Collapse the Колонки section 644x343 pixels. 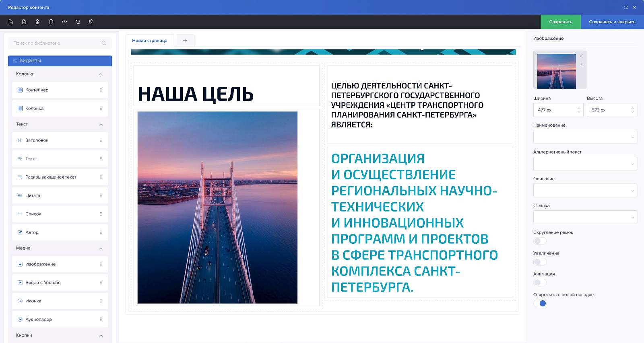click(x=101, y=74)
